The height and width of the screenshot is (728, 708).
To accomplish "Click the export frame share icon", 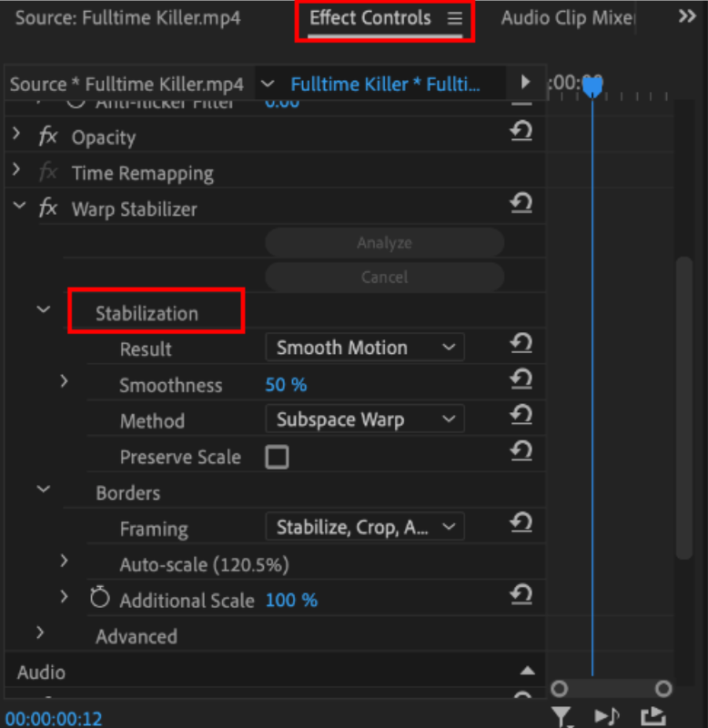I will [653, 716].
